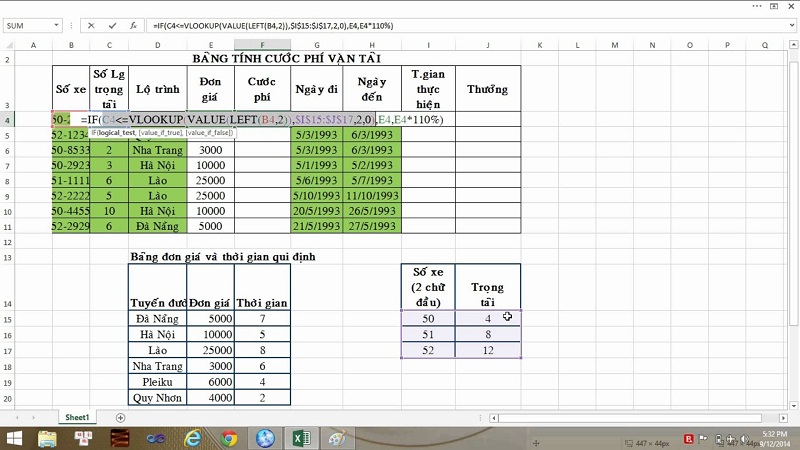
Task: Open the ribbon display options icon
Action: pos(773,6)
